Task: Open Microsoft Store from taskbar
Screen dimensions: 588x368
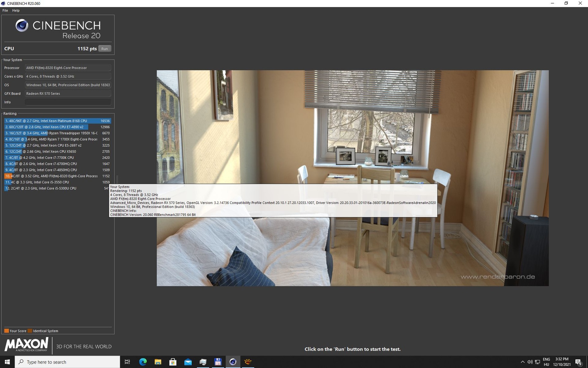Action: coord(173,362)
